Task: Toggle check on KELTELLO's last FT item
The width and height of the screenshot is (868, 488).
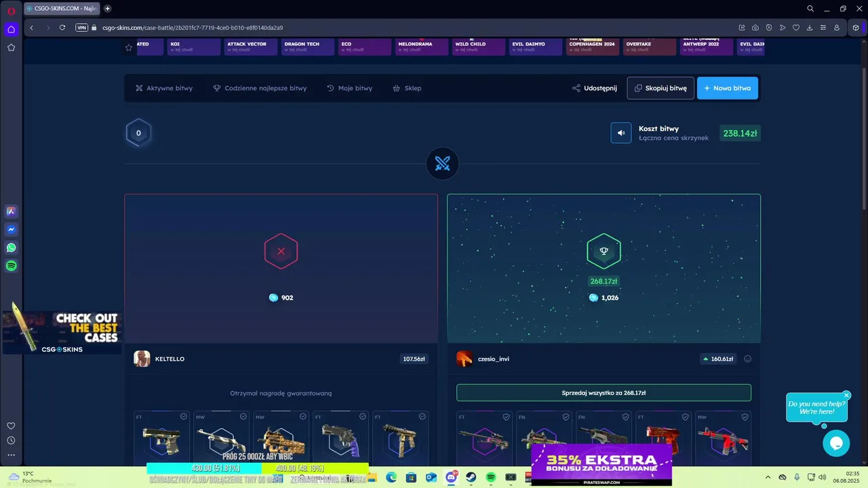Action: 422,416
